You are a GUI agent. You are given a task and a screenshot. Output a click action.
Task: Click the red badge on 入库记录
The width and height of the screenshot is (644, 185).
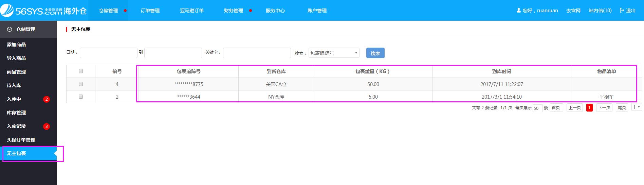pos(47,127)
